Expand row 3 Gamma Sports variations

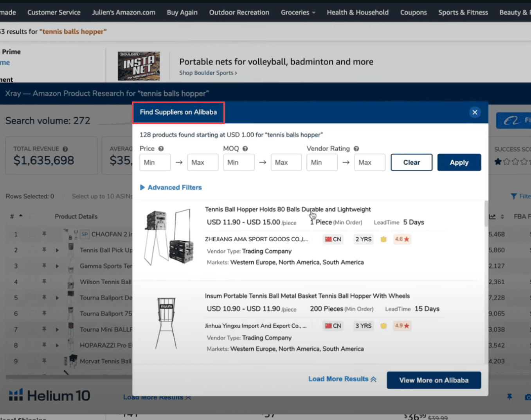(x=57, y=266)
